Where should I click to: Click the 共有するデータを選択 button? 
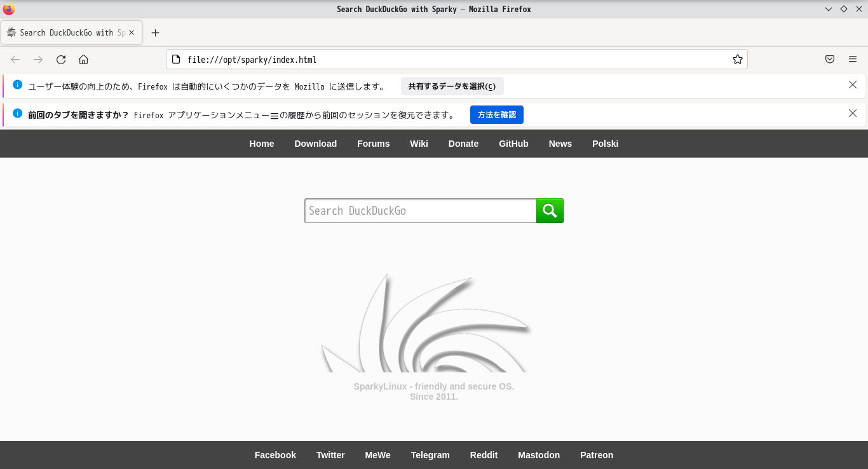(x=452, y=86)
